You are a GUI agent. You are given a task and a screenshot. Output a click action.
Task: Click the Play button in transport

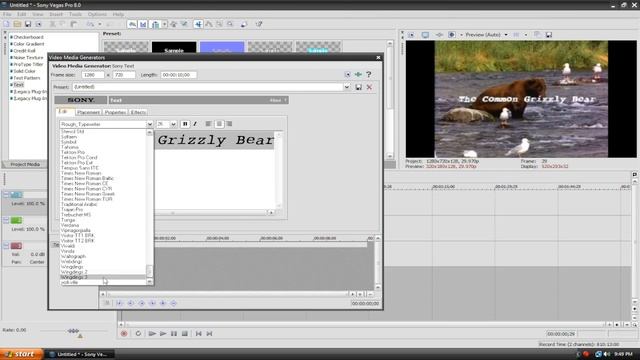point(163,333)
